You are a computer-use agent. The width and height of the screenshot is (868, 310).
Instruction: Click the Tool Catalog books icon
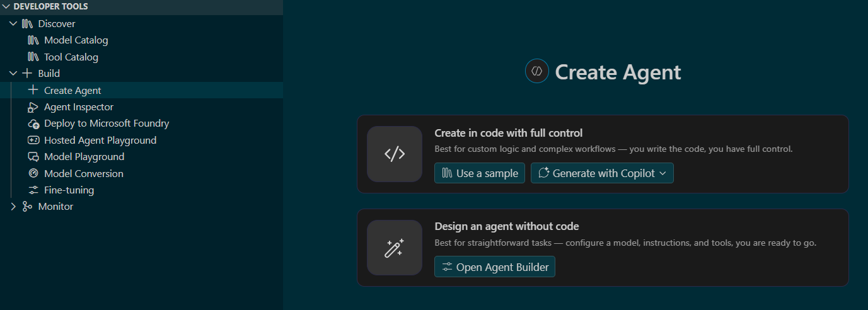tap(33, 57)
